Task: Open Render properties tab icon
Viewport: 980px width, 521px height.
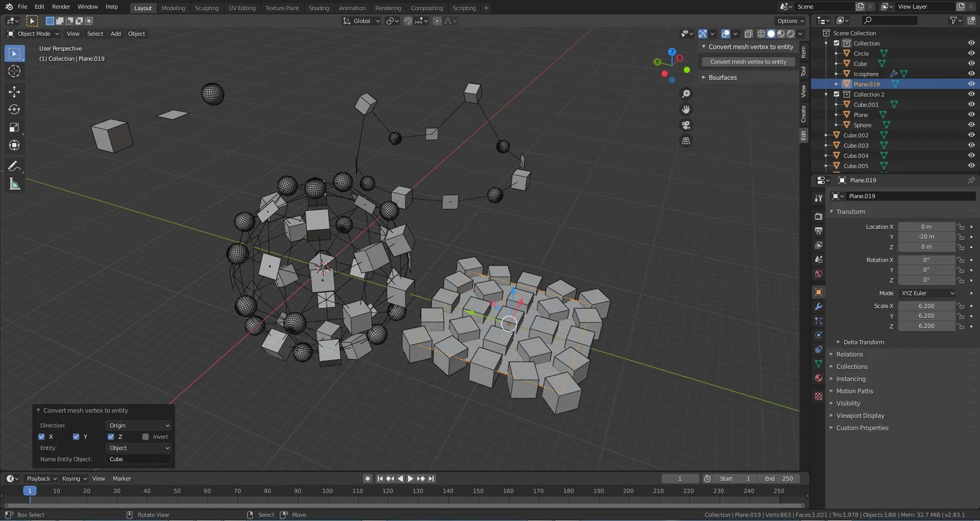Action: (818, 216)
